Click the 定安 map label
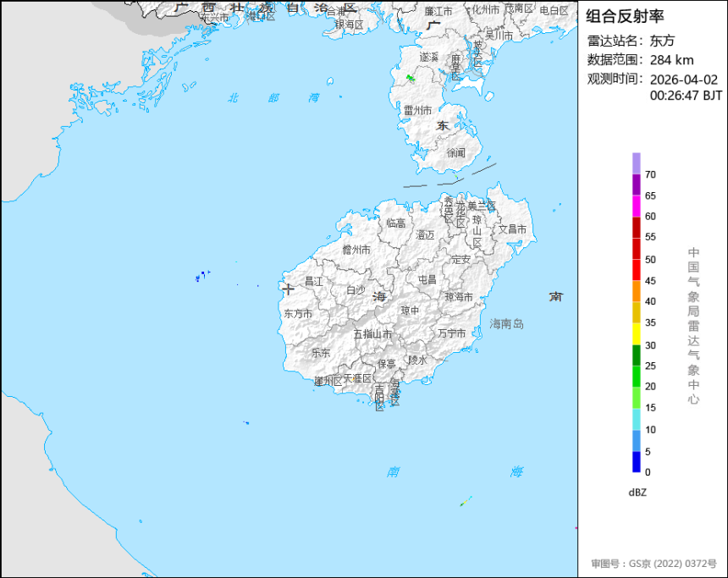The image size is (728, 578). point(461,260)
